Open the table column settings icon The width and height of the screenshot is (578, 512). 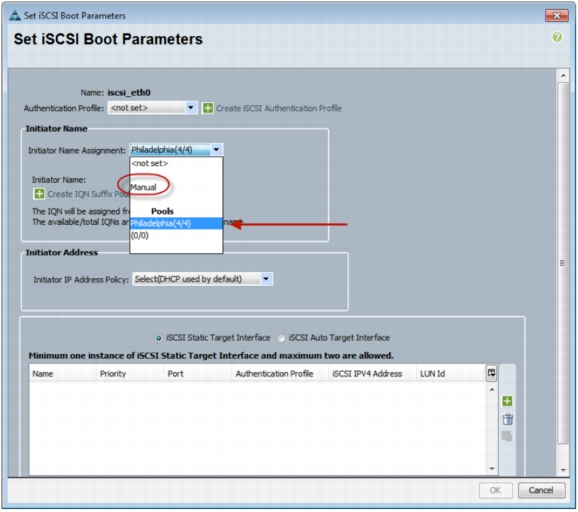[491, 373]
